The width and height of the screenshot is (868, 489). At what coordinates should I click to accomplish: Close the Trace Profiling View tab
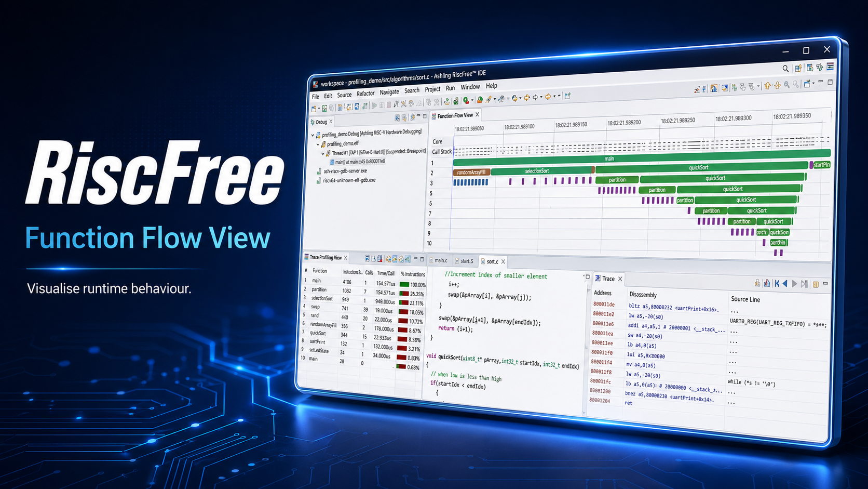(346, 258)
